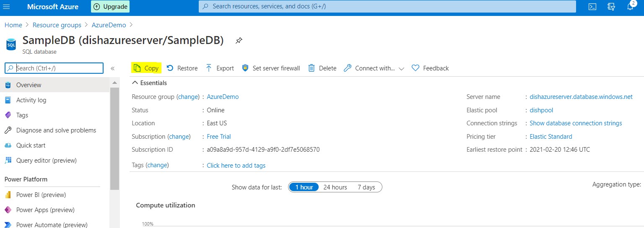Collapse the sidebar with double chevron
Viewport: 644px width, 228px height.
click(x=112, y=68)
